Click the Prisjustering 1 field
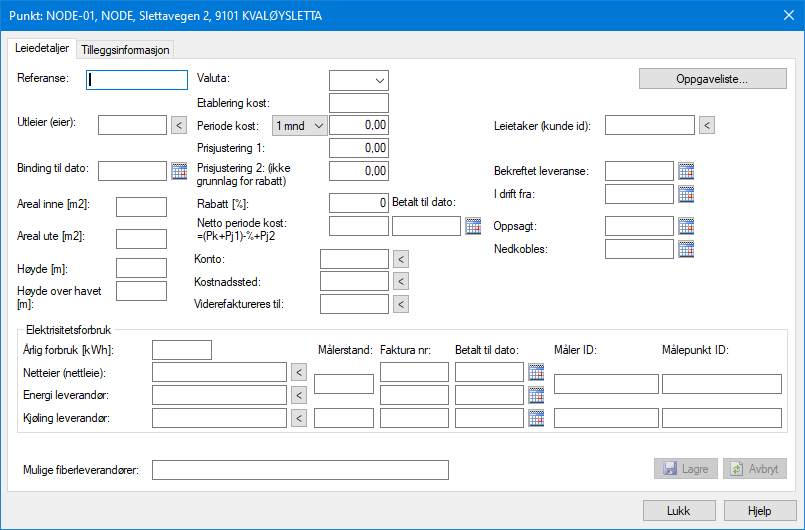This screenshot has width=805, height=530. [x=359, y=148]
